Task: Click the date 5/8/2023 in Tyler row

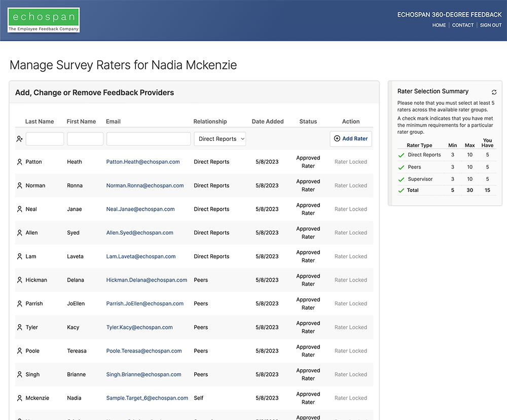Action: coord(267,327)
